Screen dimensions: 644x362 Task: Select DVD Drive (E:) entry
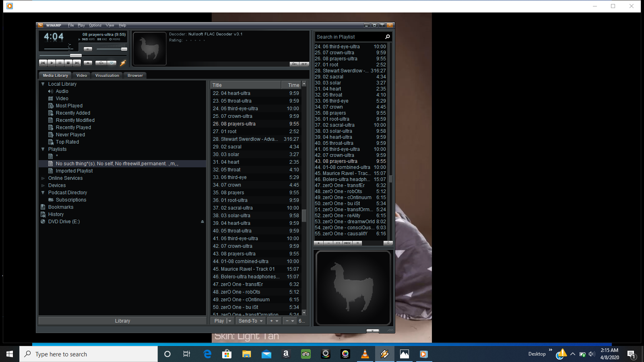(x=64, y=222)
